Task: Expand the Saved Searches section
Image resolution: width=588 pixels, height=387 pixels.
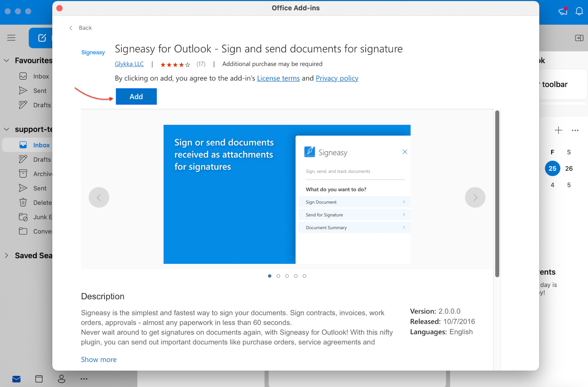Action: [6, 255]
